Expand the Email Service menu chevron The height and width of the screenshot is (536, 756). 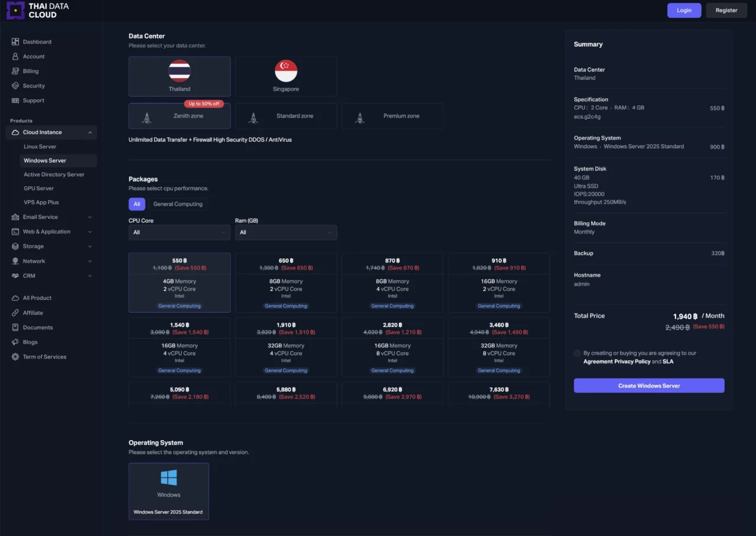tap(90, 217)
